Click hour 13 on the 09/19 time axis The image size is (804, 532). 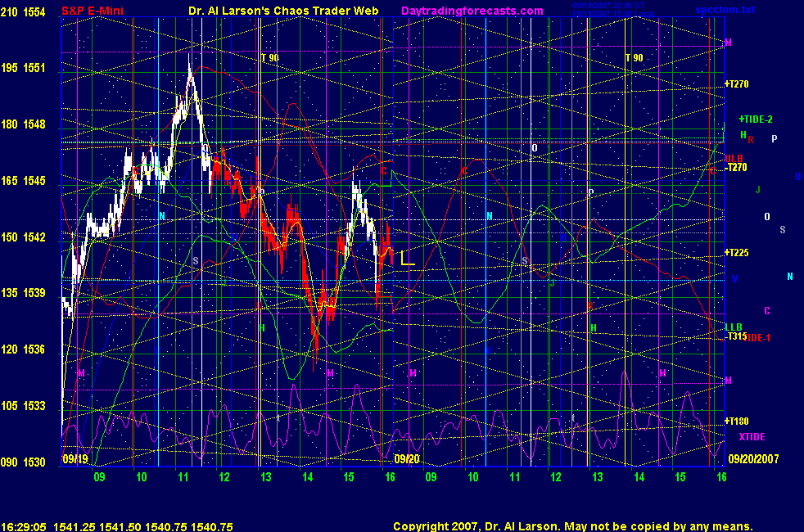pyautogui.click(x=265, y=477)
